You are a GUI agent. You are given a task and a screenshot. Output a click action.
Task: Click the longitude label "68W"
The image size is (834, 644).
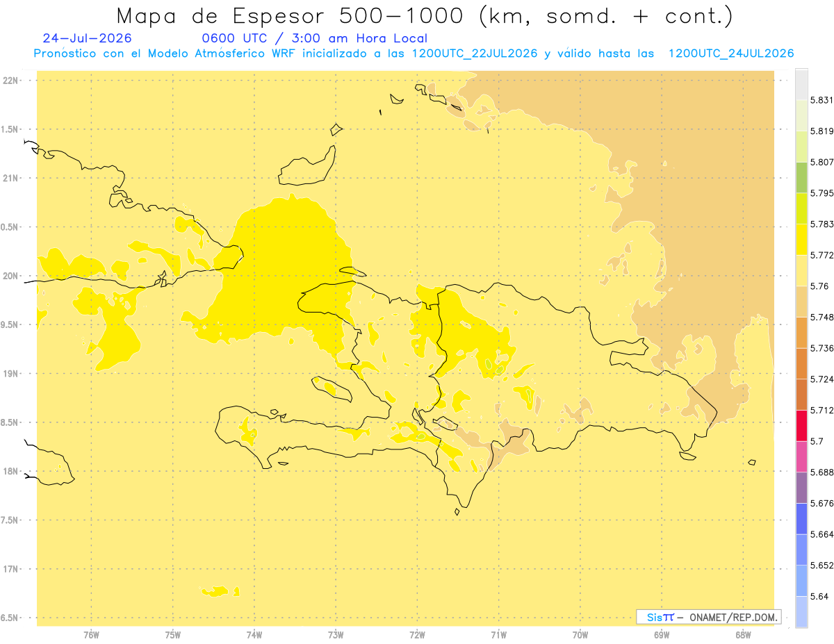pyautogui.click(x=743, y=635)
